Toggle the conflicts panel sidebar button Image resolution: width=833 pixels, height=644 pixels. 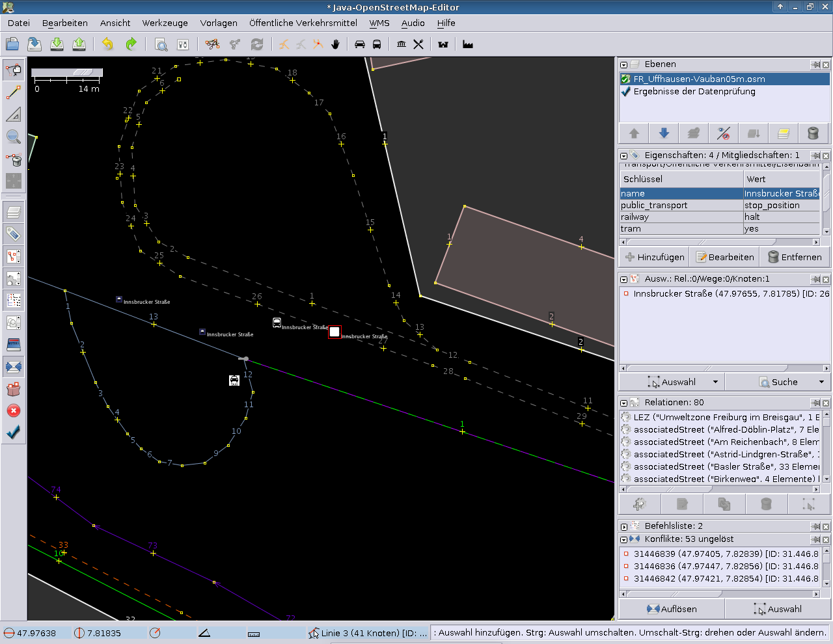point(14,367)
